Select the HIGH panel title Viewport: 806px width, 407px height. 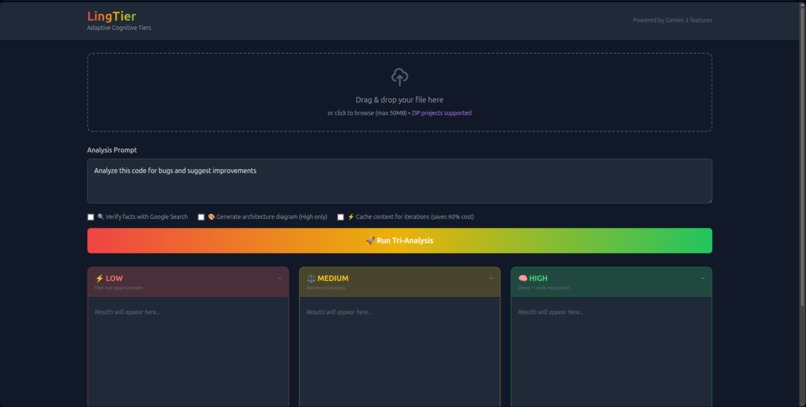coord(538,279)
